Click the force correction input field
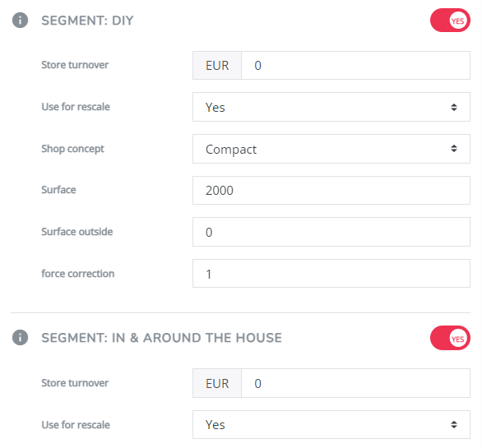Screen dimensions: 482x448 point(331,274)
